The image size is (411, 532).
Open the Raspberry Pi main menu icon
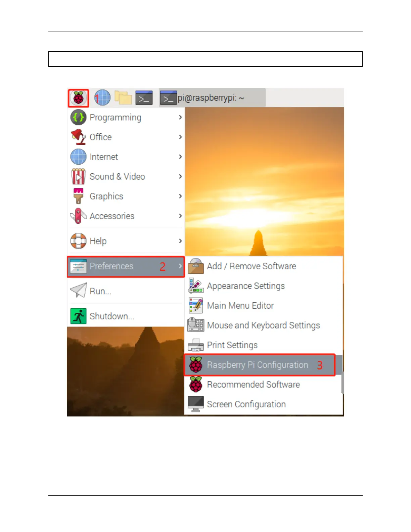[78, 98]
